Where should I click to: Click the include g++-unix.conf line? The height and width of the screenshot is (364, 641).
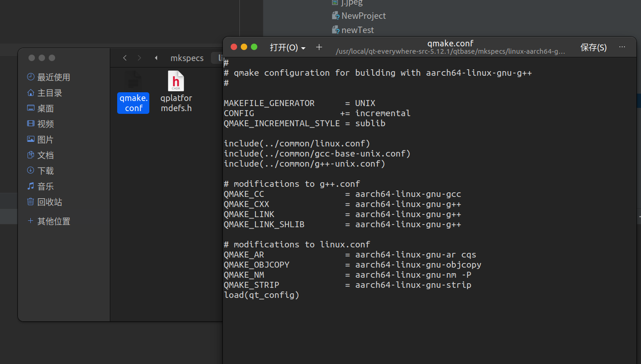point(305,164)
